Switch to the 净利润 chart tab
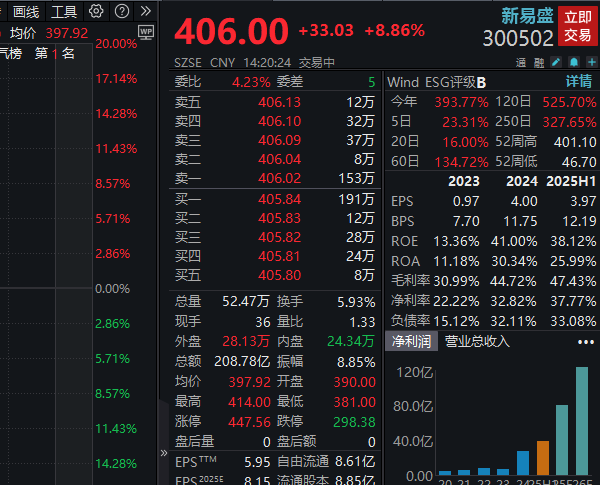 (x=410, y=341)
